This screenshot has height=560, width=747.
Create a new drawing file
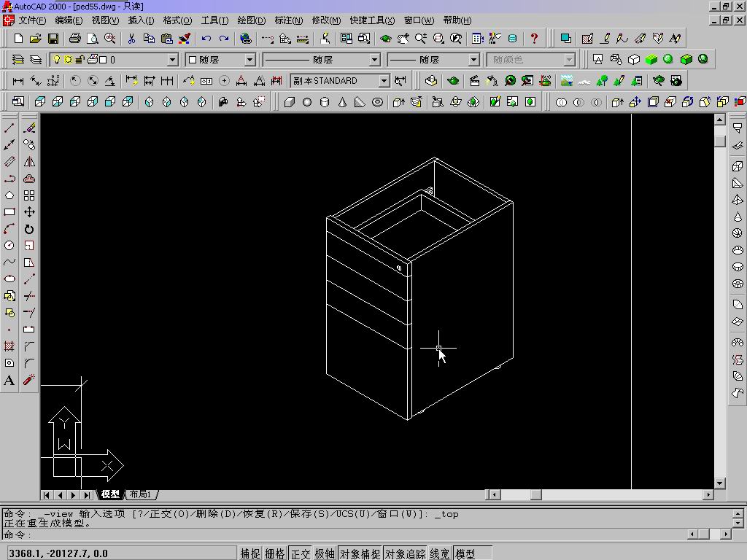tap(18, 39)
